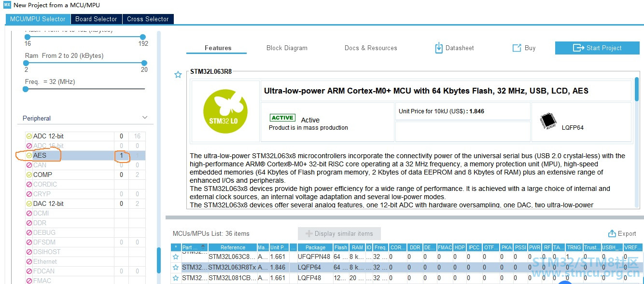Toggle the CAN peripheral filter
644x284 pixels.
29,165
